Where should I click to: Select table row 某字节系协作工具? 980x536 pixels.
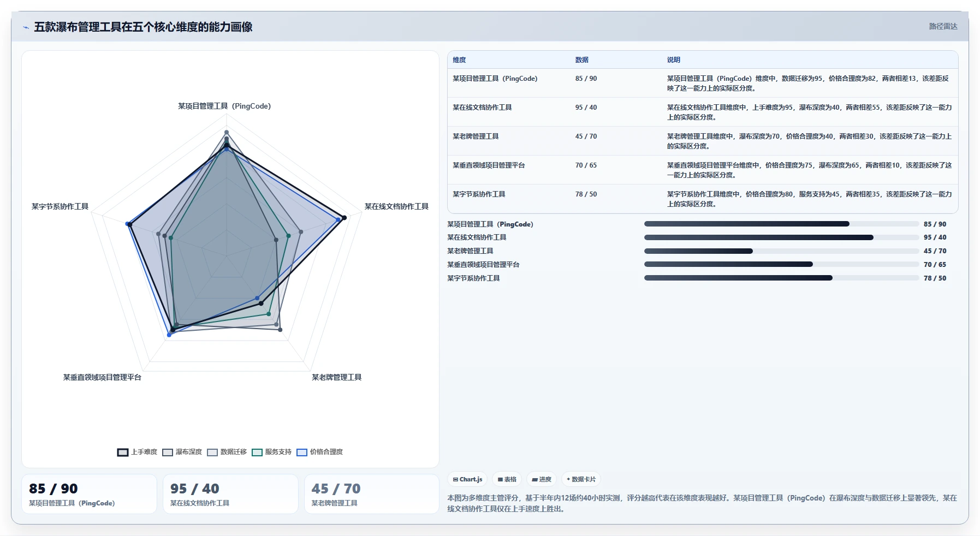703,199
